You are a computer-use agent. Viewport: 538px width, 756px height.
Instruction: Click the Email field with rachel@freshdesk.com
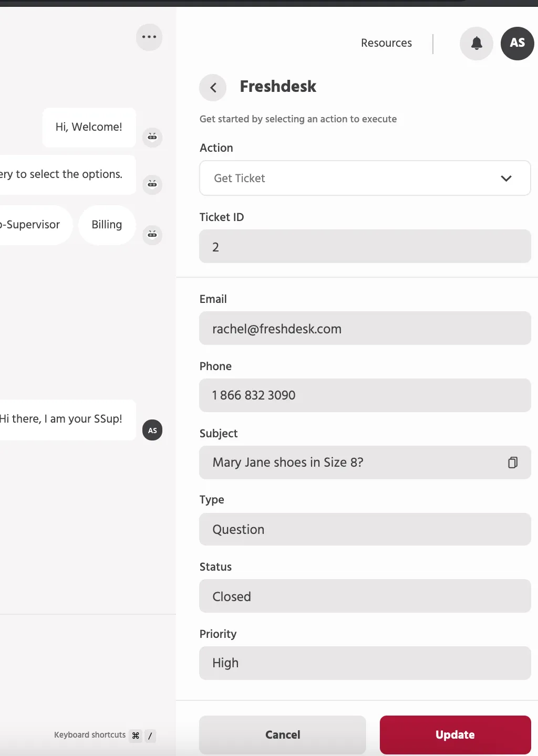pyautogui.click(x=365, y=328)
